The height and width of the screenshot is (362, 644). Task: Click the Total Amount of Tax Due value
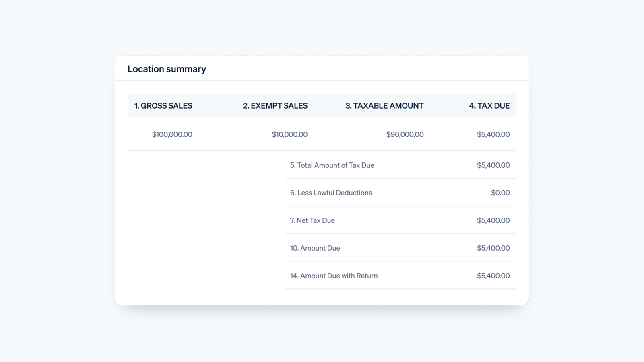coord(493,165)
